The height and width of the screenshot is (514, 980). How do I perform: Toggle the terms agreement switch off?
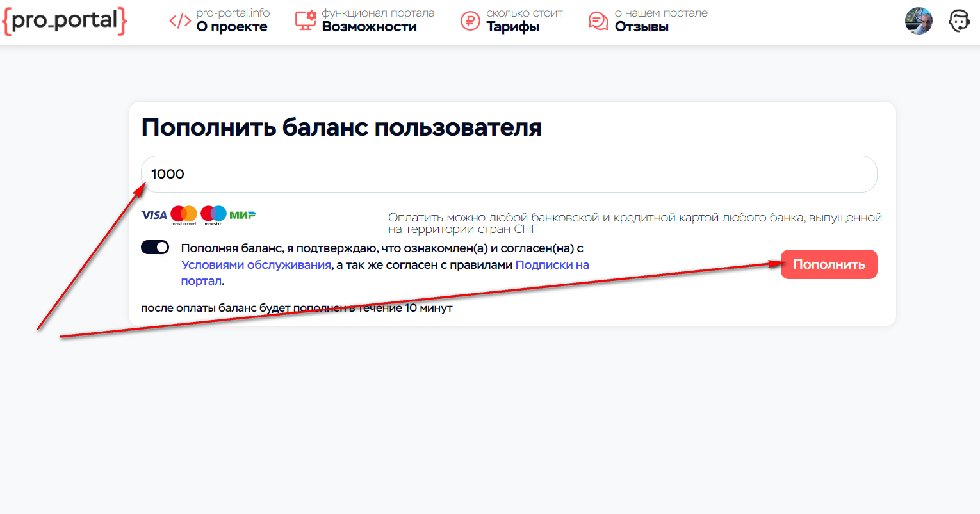coord(155,248)
